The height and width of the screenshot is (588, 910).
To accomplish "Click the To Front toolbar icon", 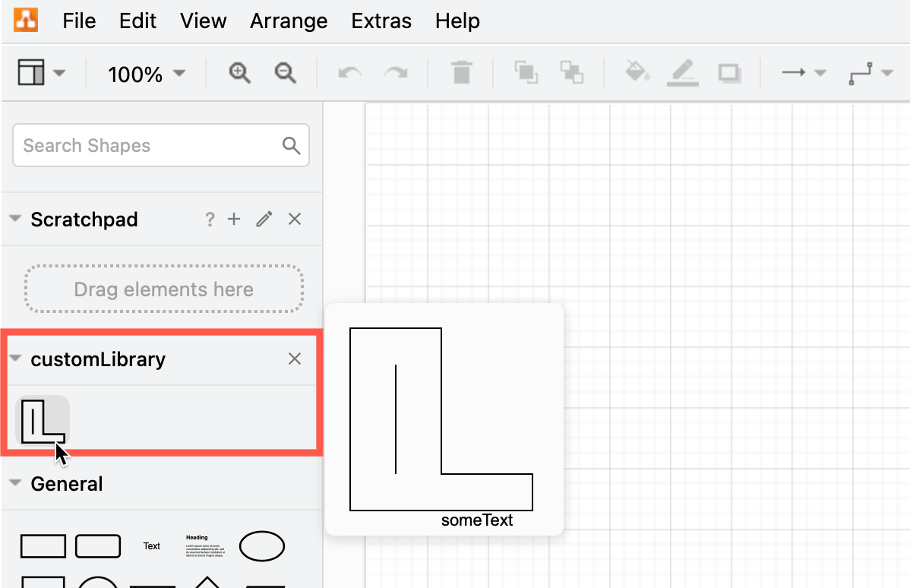I will point(527,73).
